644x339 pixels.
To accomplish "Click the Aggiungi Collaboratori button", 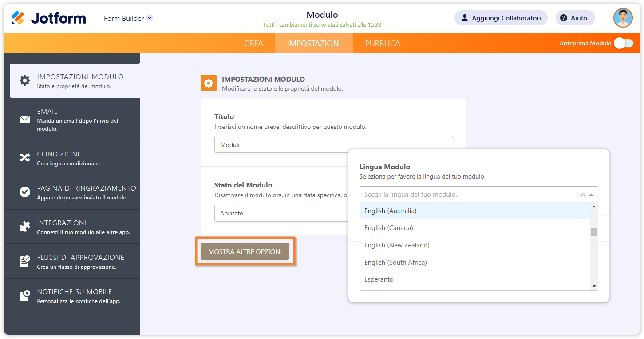I will (x=501, y=18).
